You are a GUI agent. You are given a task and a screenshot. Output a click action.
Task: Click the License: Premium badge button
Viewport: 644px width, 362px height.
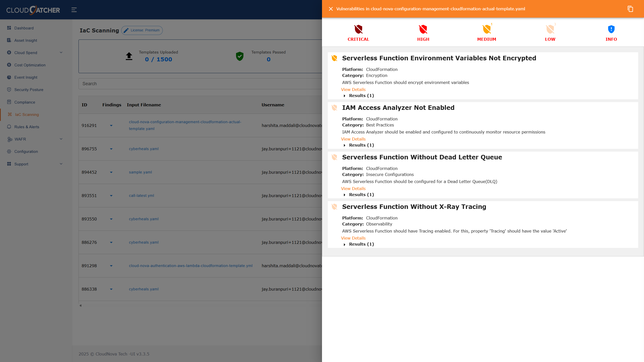click(142, 30)
